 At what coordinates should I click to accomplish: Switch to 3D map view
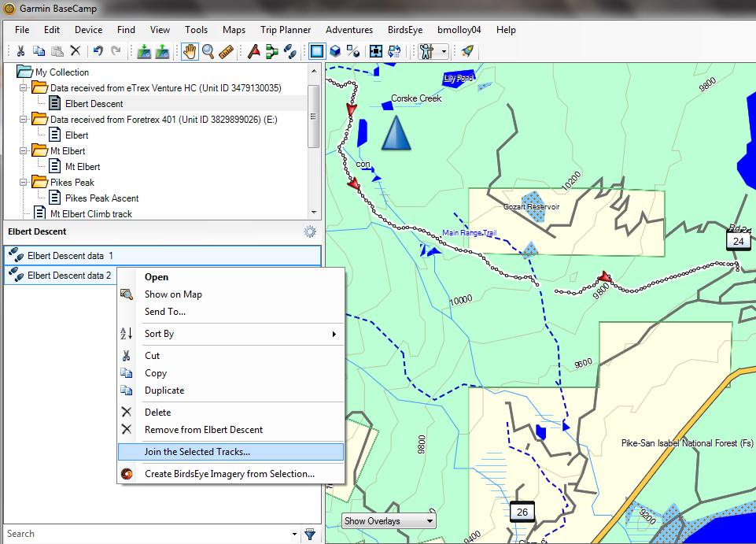(335, 51)
